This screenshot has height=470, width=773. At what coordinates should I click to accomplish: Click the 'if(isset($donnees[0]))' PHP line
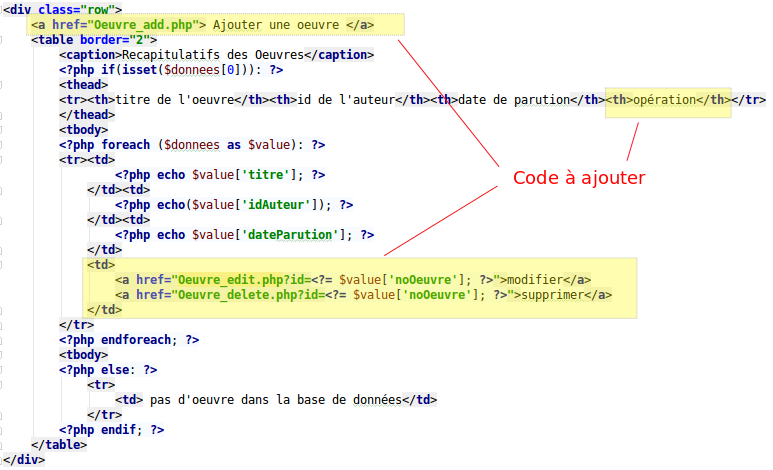pos(170,69)
